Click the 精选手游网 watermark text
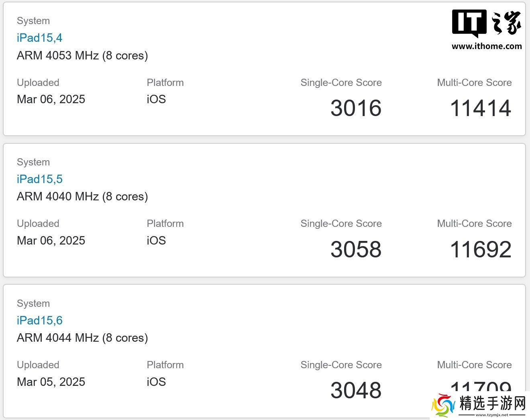 [x=492, y=404]
